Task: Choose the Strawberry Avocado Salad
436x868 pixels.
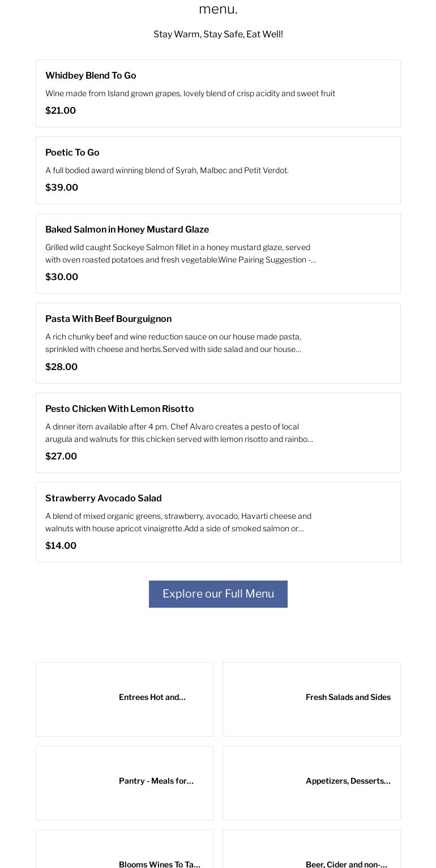Action: [x=104, y=499]
